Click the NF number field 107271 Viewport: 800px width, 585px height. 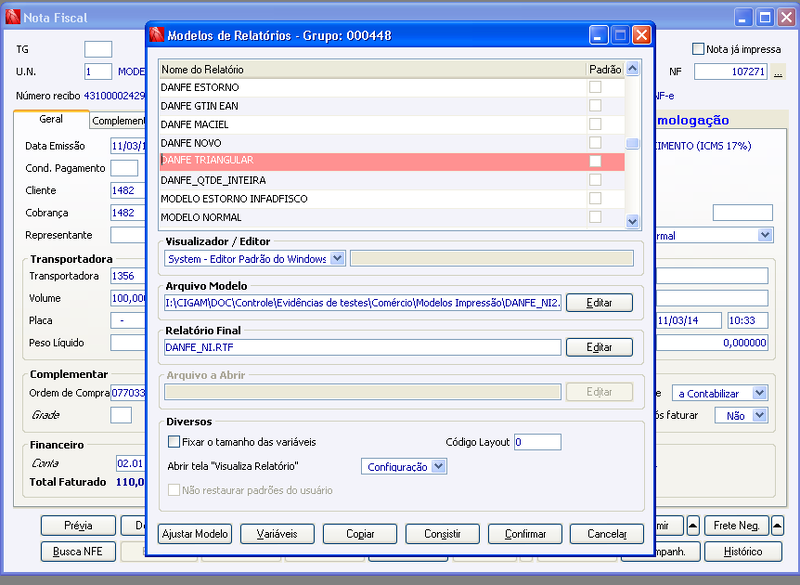(730, 72)
